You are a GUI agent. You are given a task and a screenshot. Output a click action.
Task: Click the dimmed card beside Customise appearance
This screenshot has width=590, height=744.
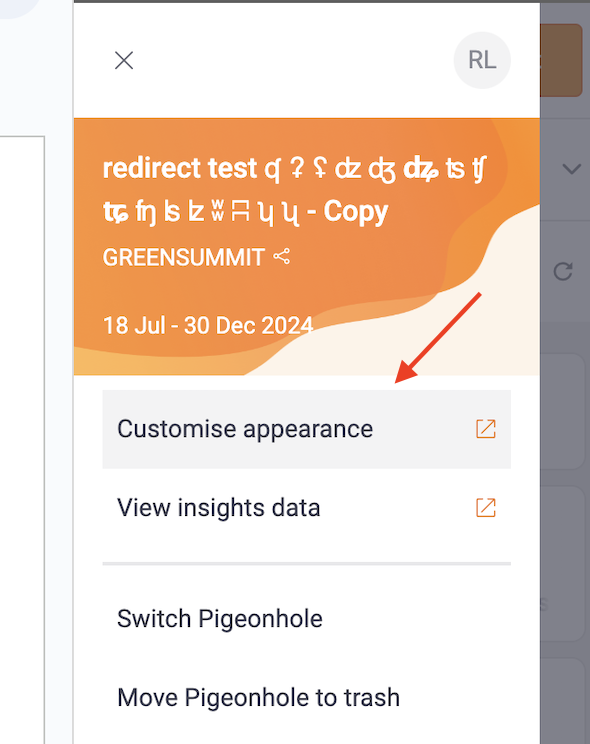pos(562,411)
